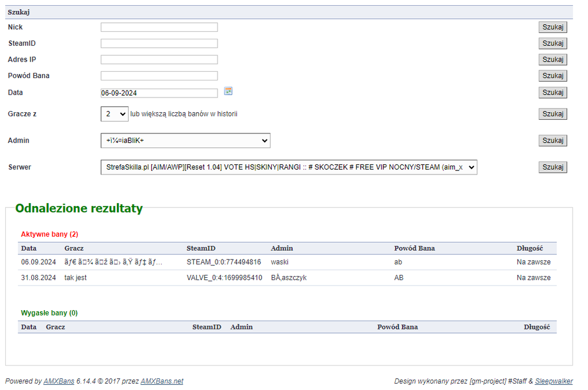Click ban reason 'ab' in waski row
This screenshot has width=588, height=390.
pos(398,262)
